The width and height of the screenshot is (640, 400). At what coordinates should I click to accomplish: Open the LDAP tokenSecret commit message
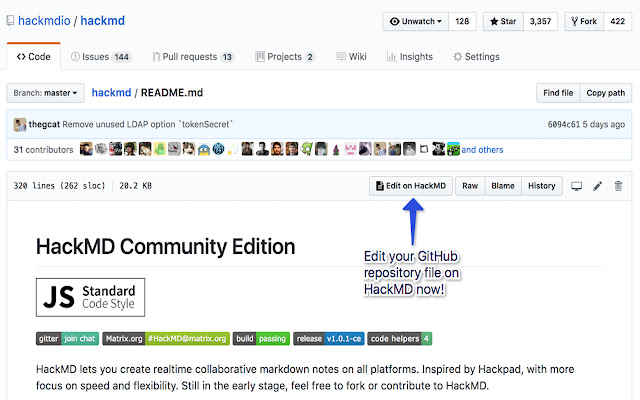(147, 124)
